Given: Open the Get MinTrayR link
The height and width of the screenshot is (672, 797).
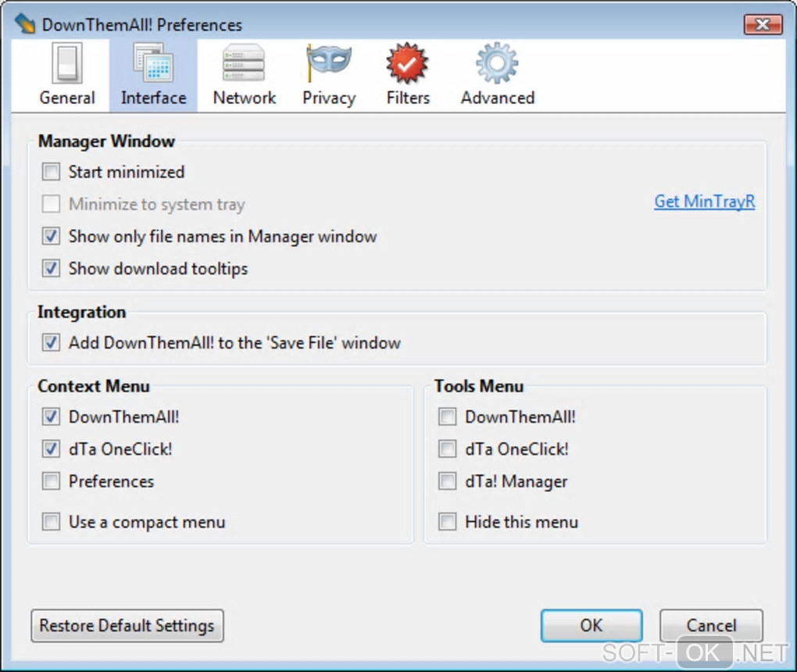Looking at the screenshot, I should [705, 202].
